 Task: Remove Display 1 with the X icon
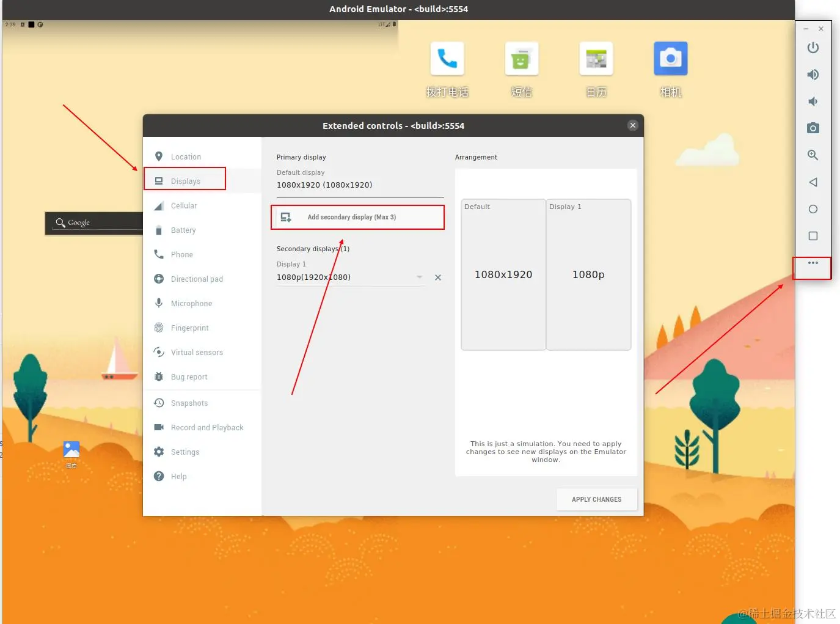tap(438, 277)
